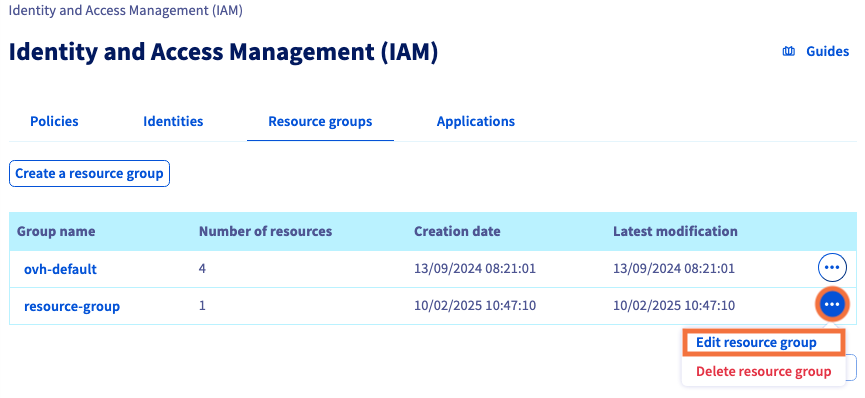Open actions menu for ovh-default row

pyautogui.click(x=831, y=268)
